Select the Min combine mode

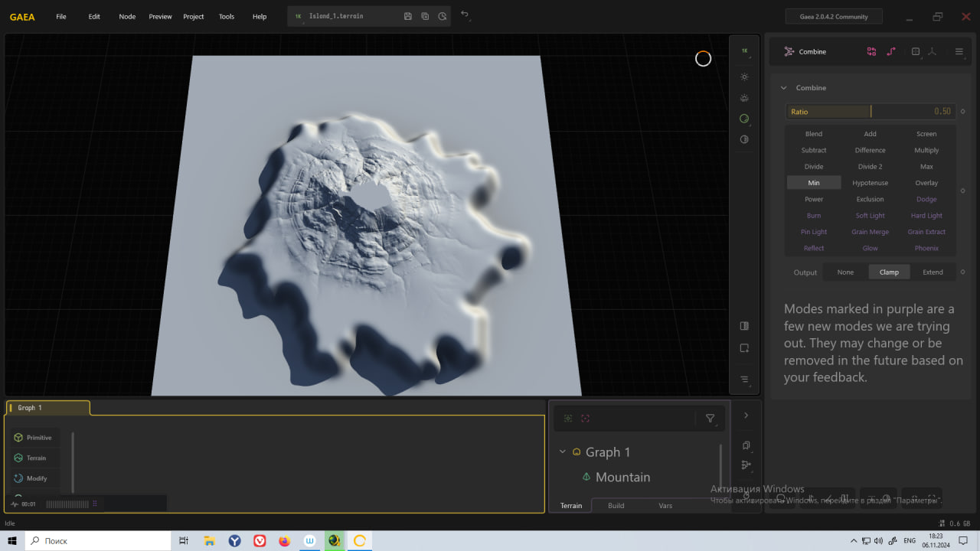coord(814,183)
